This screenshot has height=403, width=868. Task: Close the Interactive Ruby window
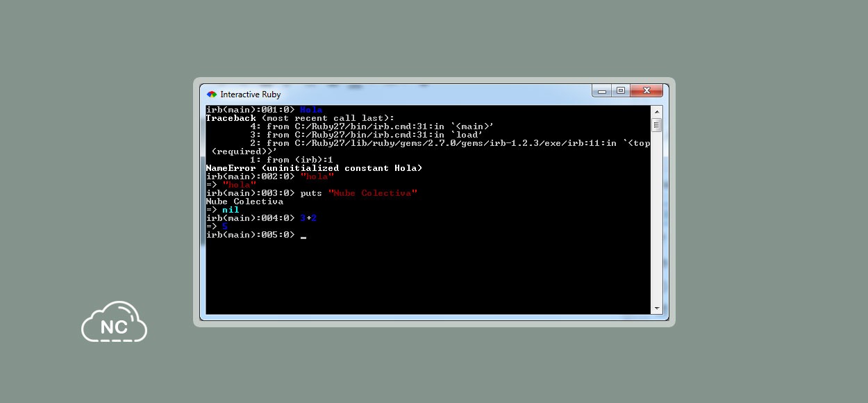tap(646, 91)
